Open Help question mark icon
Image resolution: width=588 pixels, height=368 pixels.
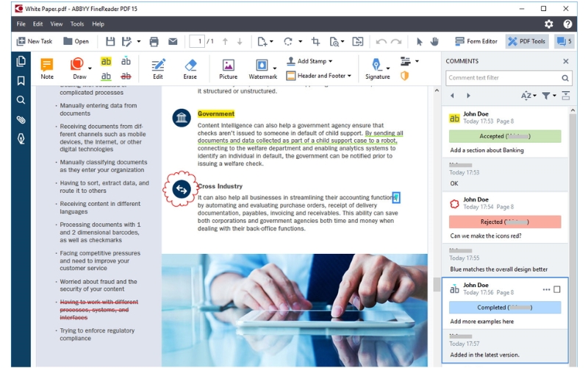tap(567, 24)
